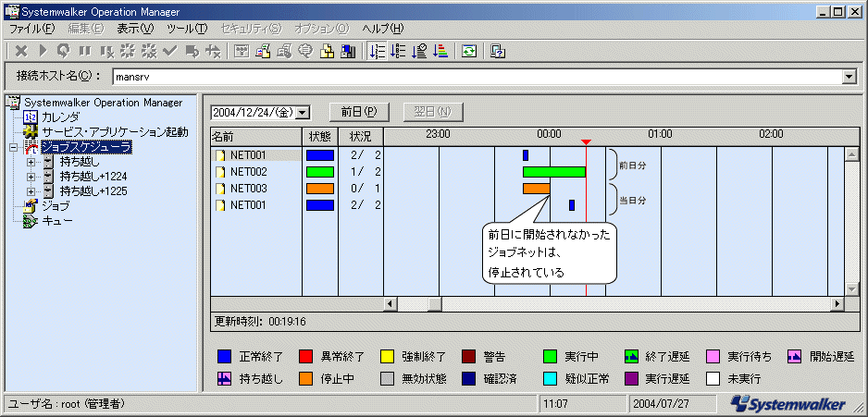Screen dimensions: 868x417
Task: Click the green 実行中 legend swatch
Action: [x=551, y=357]
